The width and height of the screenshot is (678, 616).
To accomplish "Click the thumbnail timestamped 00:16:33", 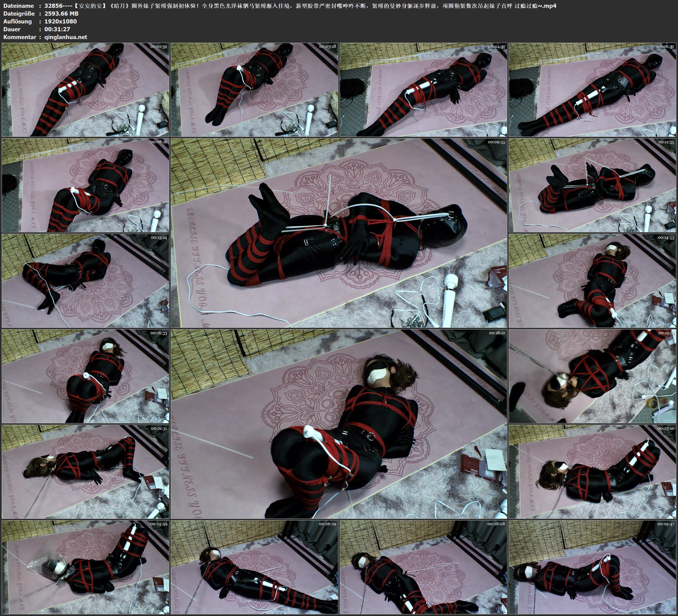I will click(x=85, y=376).
